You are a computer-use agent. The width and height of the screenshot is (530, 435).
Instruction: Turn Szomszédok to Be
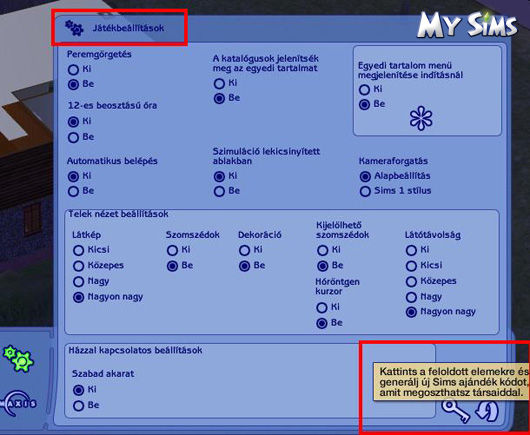(172, 266)
